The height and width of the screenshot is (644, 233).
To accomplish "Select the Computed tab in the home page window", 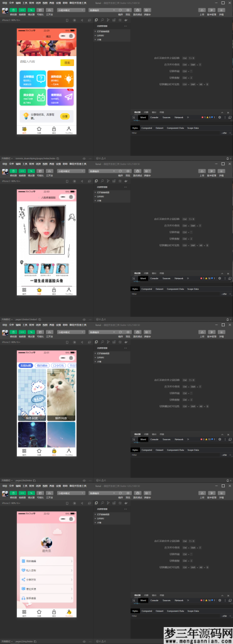I will coord(146,128).
